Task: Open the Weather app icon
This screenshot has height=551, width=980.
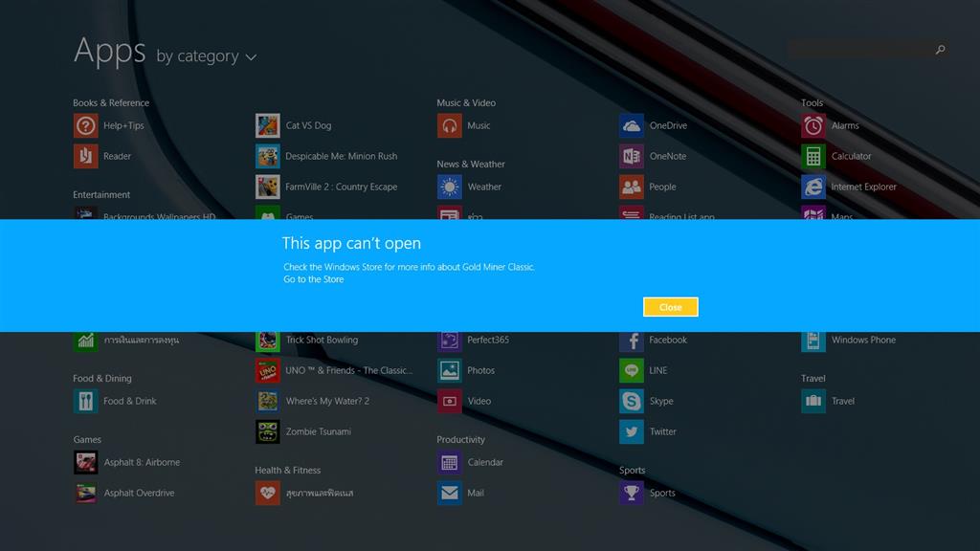Action: (450, 187)
